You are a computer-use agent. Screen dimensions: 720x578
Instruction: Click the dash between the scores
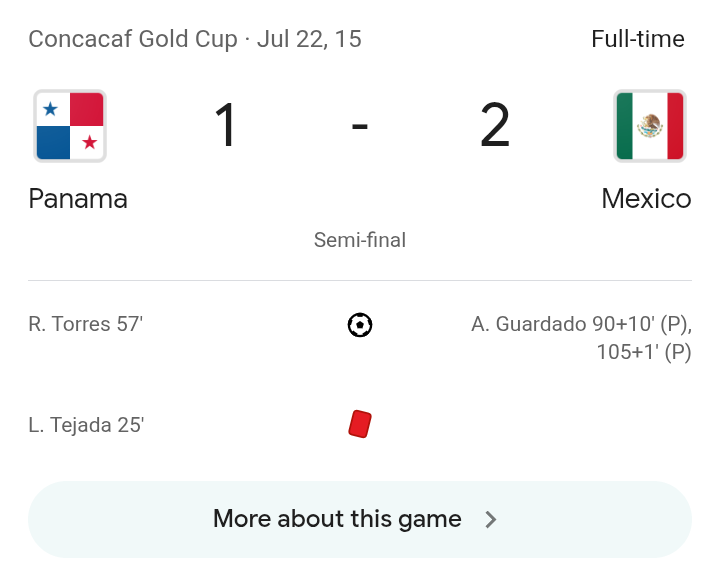(360, 126)
